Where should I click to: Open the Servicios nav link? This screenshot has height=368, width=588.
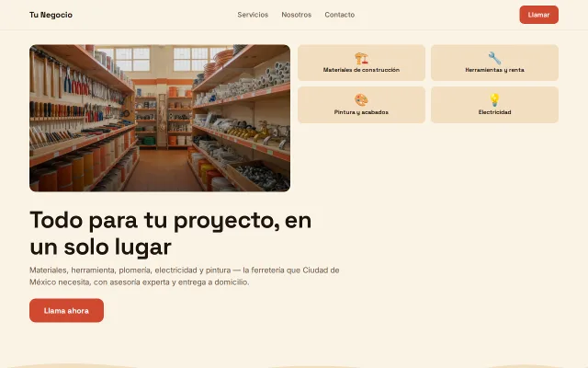click(253, 15)
